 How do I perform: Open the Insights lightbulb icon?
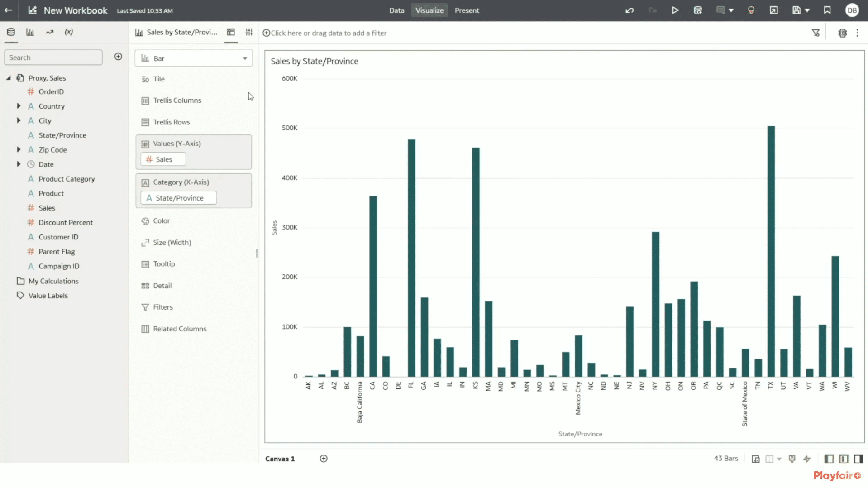point(751,10)
